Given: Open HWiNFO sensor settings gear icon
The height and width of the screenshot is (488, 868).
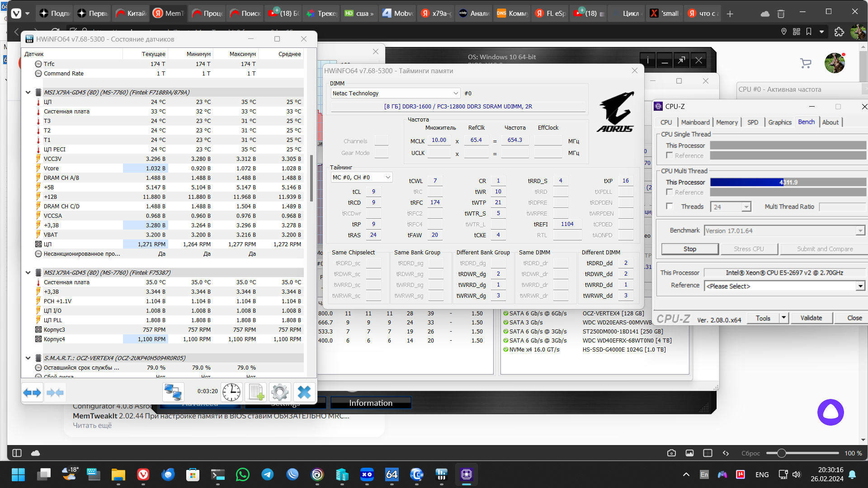Looking at the screenshot, I should tap(280, 392).
